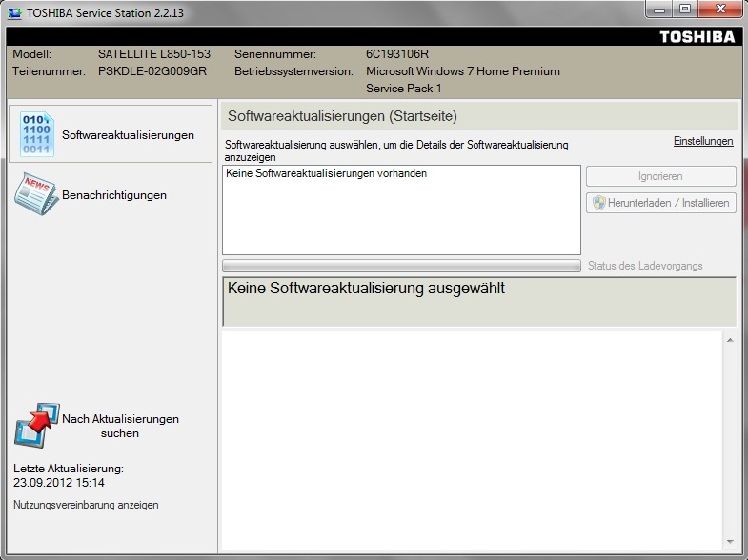Click the TOSHIBA logo in header
Image resolution: width=748 pixels, height=560 pixels.
tap(697, 37)
